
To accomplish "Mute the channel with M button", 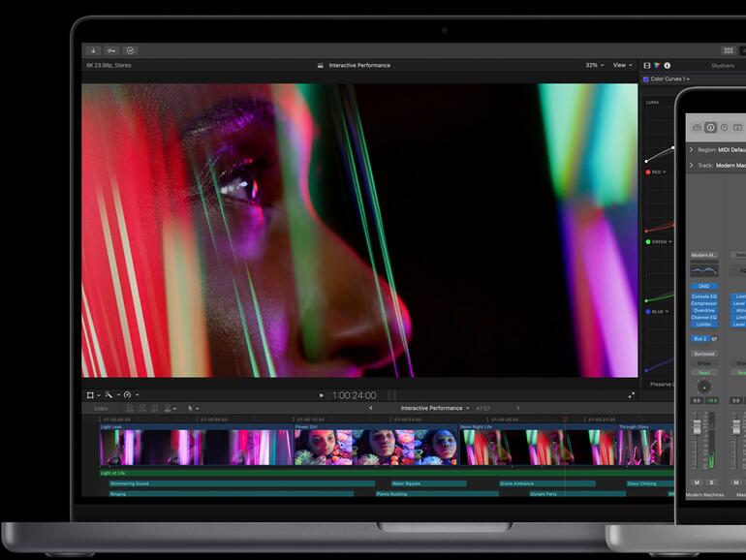I will click(x=697, y=482).
